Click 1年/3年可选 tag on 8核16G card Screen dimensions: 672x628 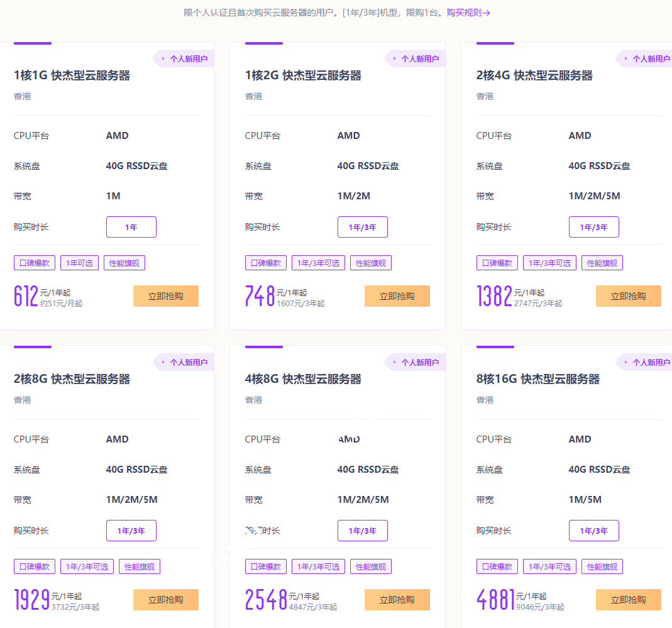[x=550, y=566]
